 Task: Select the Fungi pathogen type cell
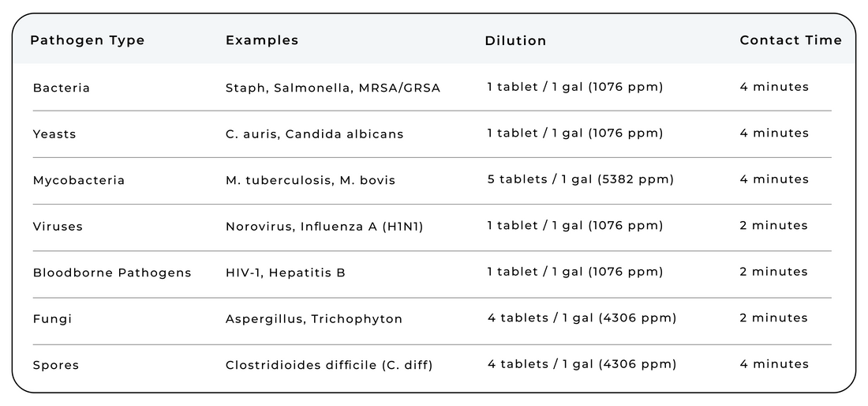pyautogui.click(x=52, y=319)
